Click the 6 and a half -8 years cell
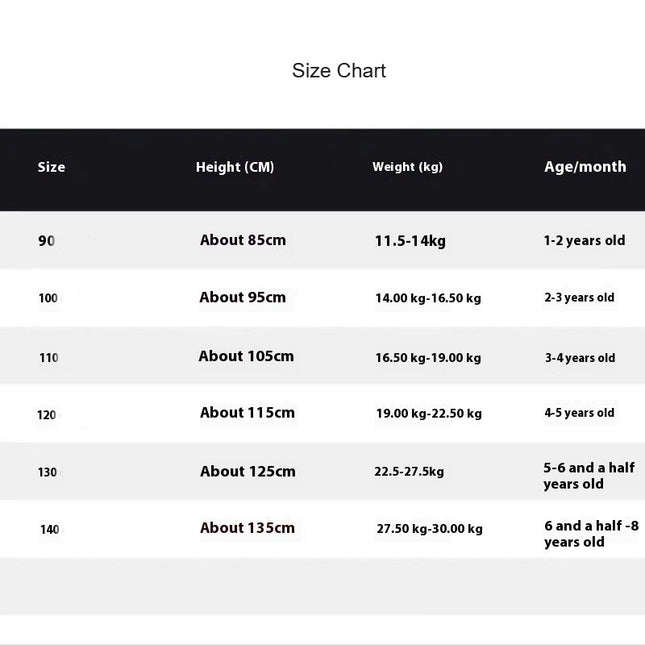 592,534
